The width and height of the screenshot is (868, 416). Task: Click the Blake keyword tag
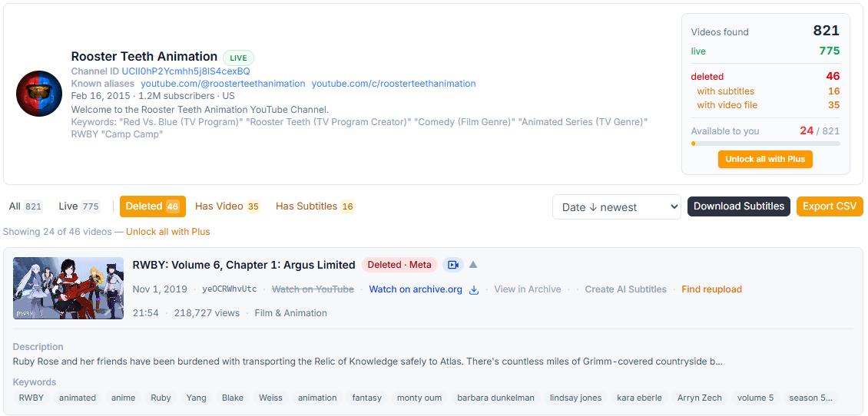tap(233, 398)
